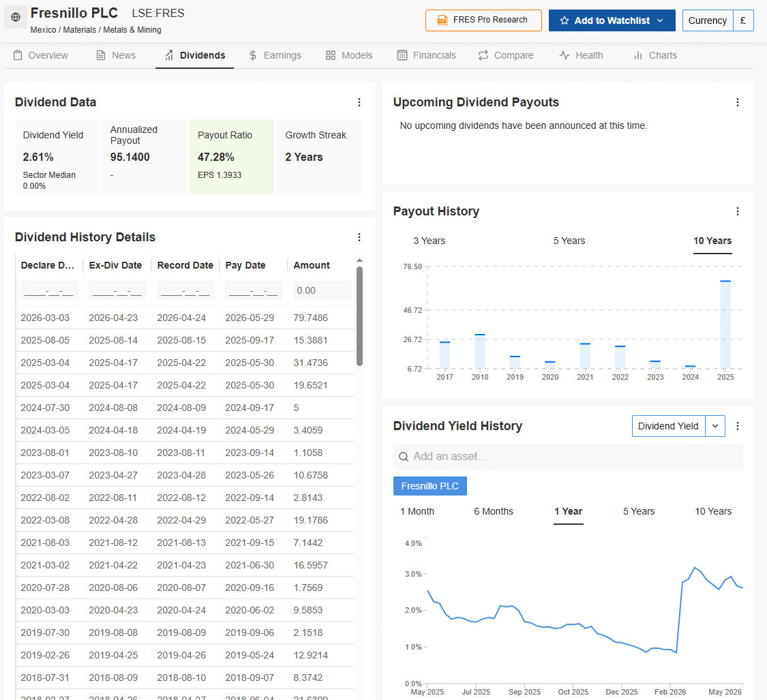
Task: Sort by the Declare Date column header
Action: [48, 265]
